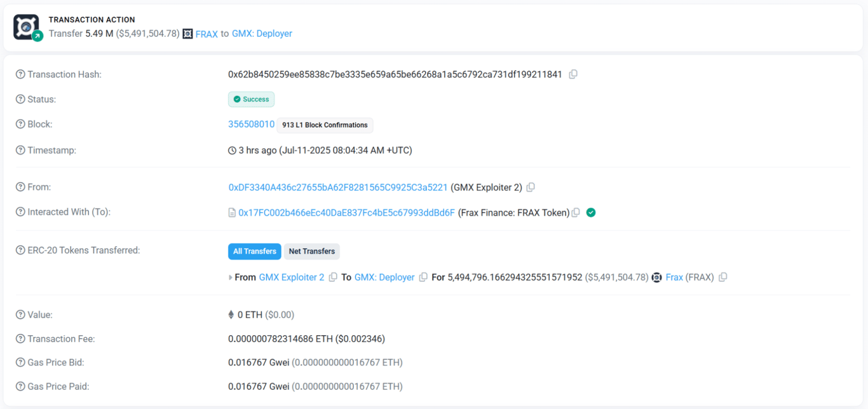Copy the transaction hash
868x409 pixels.
[573, 74]
